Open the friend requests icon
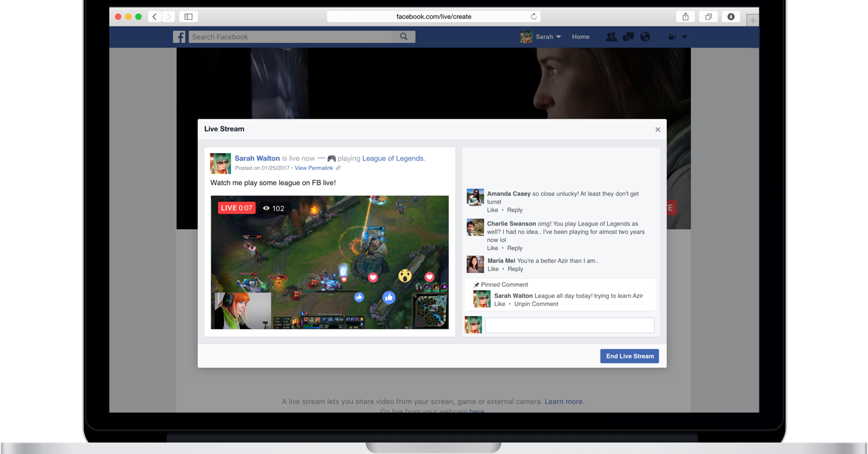 click(611, 37)
